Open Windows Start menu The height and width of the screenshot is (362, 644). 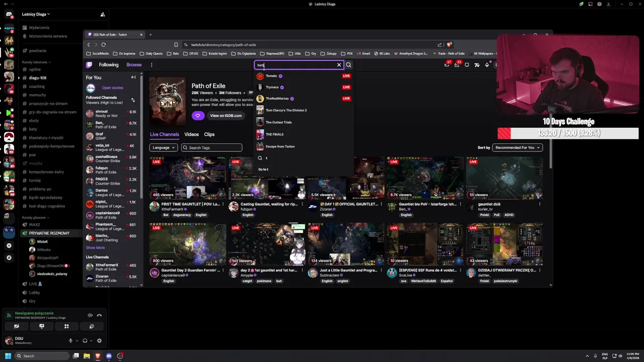(x=8, y=356)
